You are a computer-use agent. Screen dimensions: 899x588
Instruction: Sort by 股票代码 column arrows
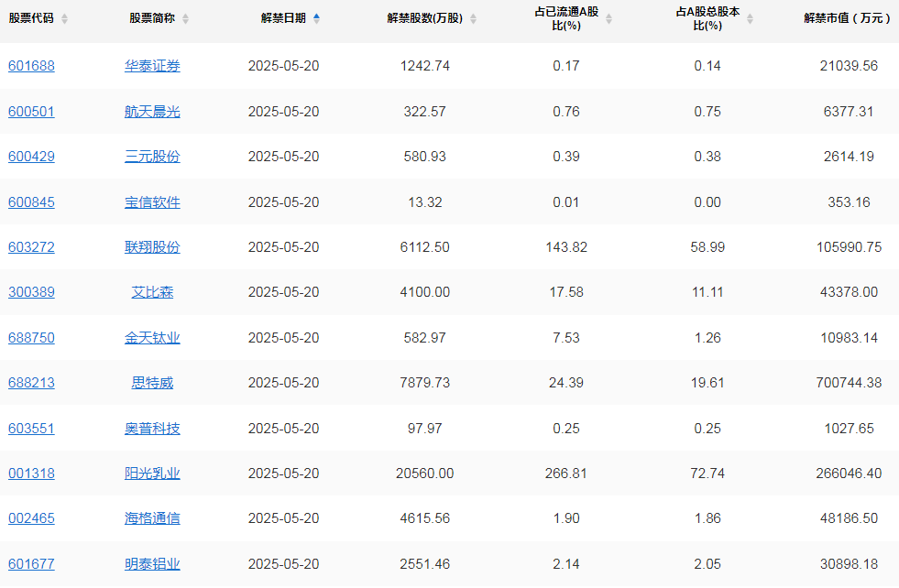click(65, 18)
